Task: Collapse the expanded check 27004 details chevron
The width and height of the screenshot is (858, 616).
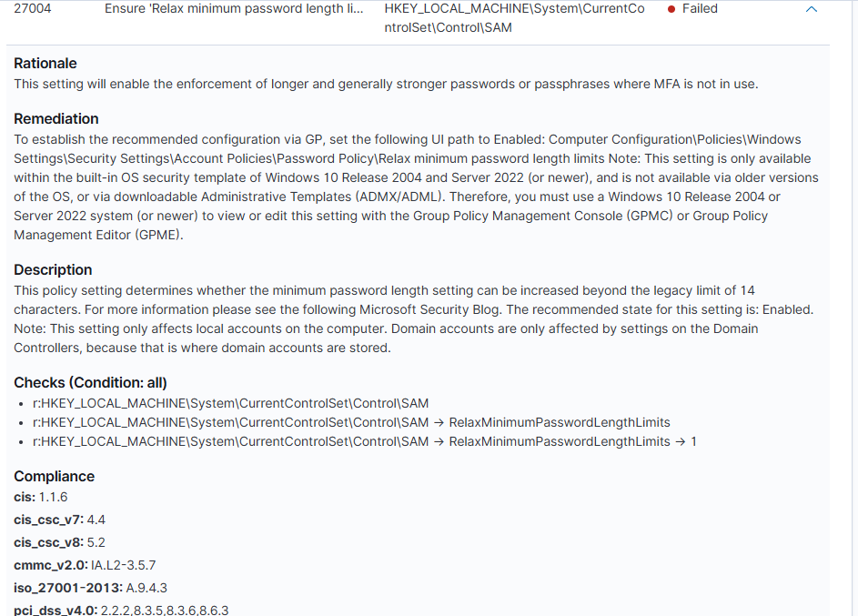Action: coord(812,9)
